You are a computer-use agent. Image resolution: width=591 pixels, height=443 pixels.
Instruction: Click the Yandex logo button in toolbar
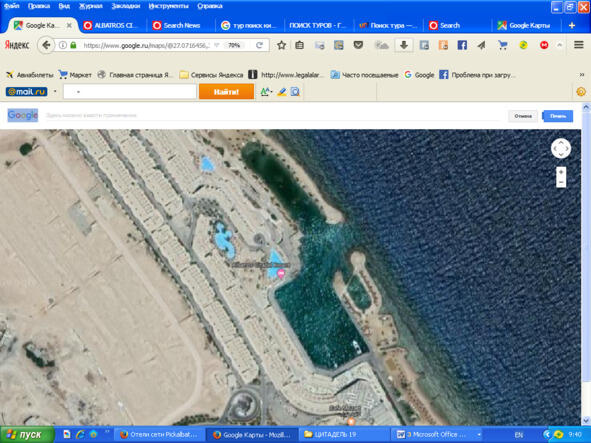pos(17,45)
